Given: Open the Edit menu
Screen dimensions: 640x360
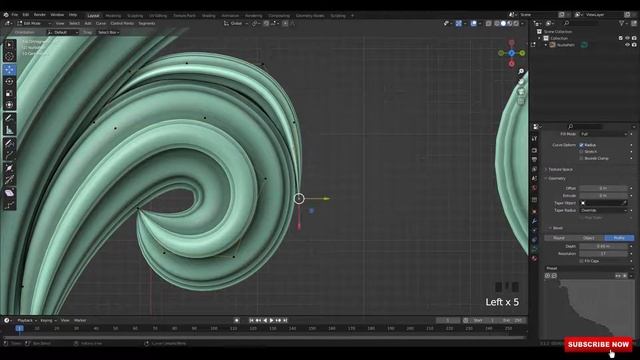Looking at the screenshot, I should pos(26,15).
